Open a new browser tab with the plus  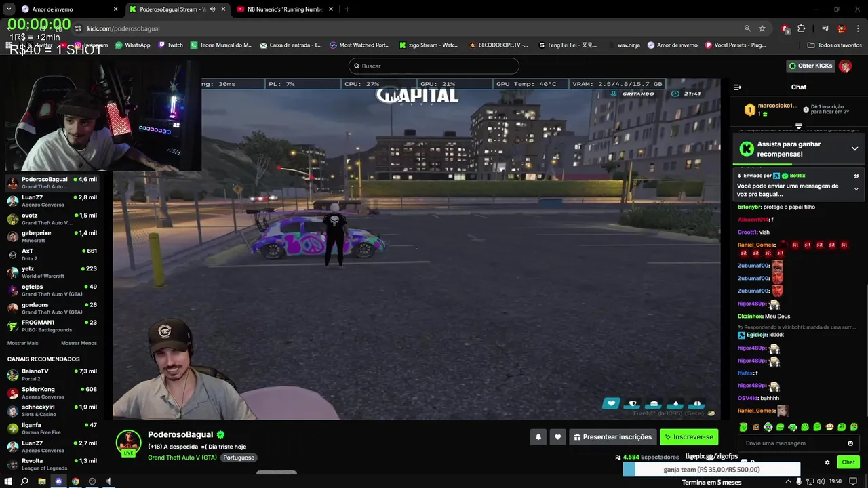(x=347, y=9)
